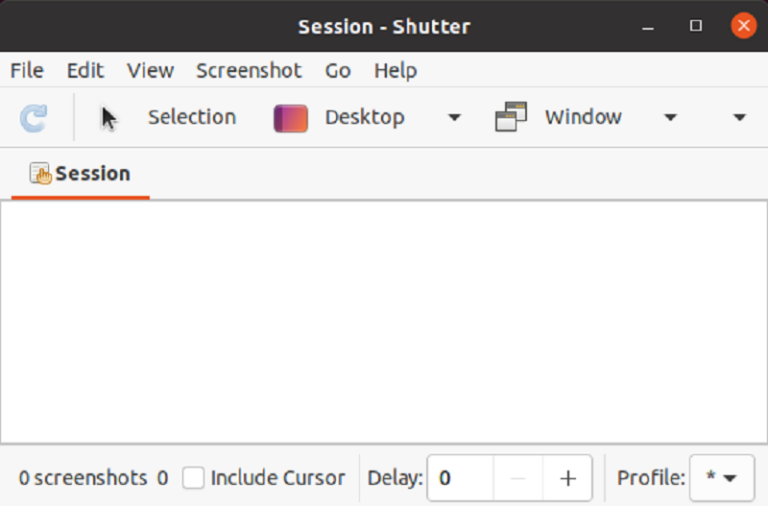This screenshot has height=506, width=768.
Task: Expand the Desktop dropdown arrow
Action: 454,118
